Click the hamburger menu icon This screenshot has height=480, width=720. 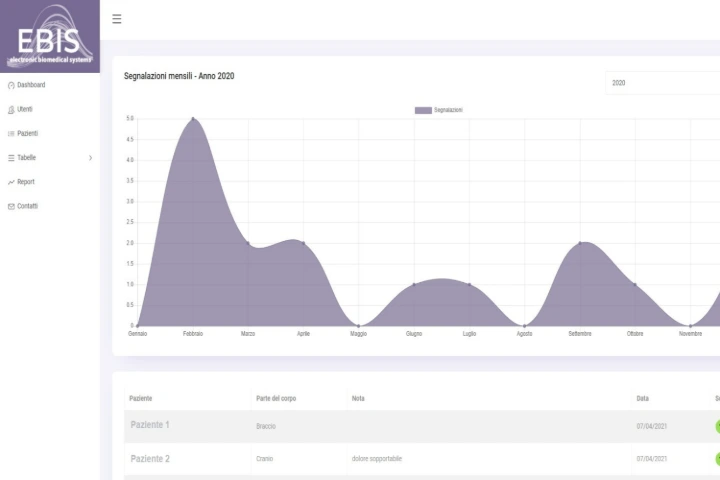point(117,19)
